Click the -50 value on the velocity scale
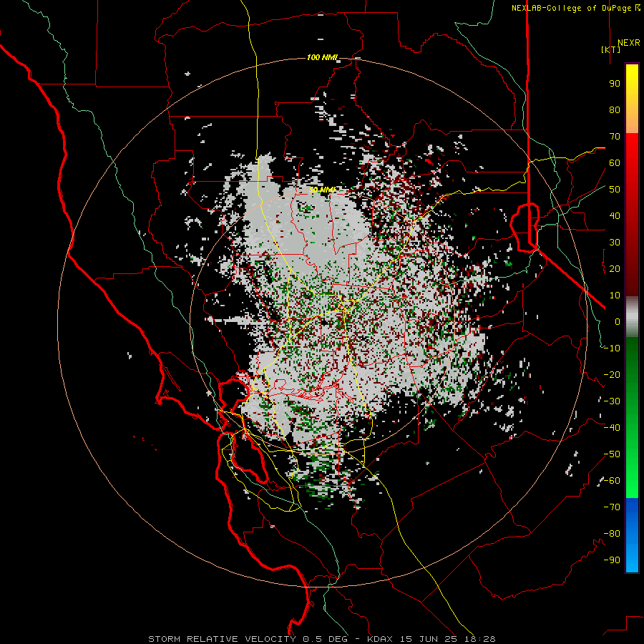The height and width of the screenshot is (644, 644). [612, 454]
